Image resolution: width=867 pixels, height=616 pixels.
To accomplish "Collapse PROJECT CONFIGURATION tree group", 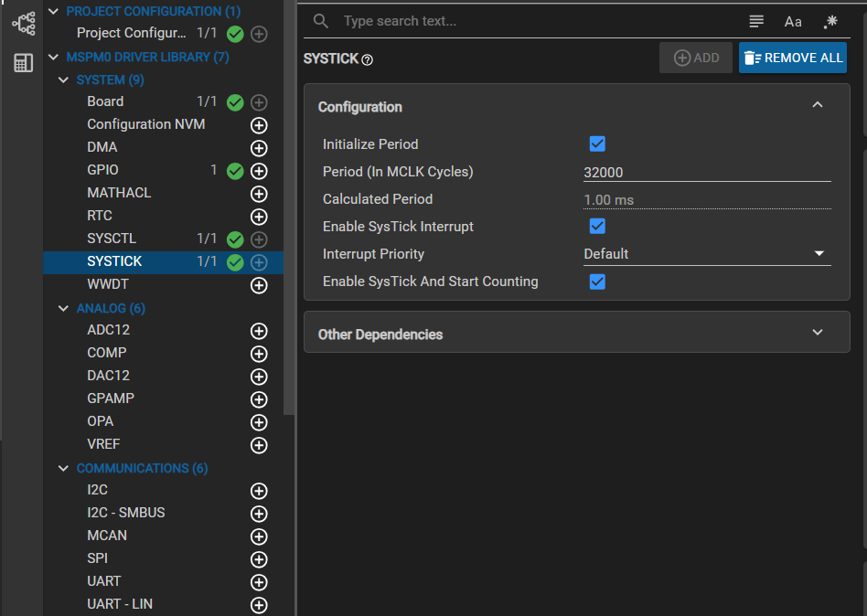I will [x=53, y=11].
